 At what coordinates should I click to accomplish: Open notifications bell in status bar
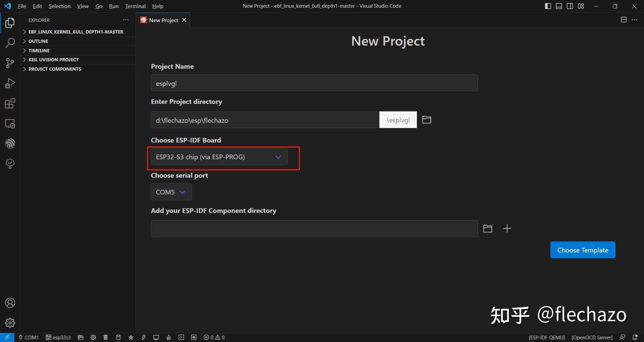pyautogui.click(x=635, y=337)
